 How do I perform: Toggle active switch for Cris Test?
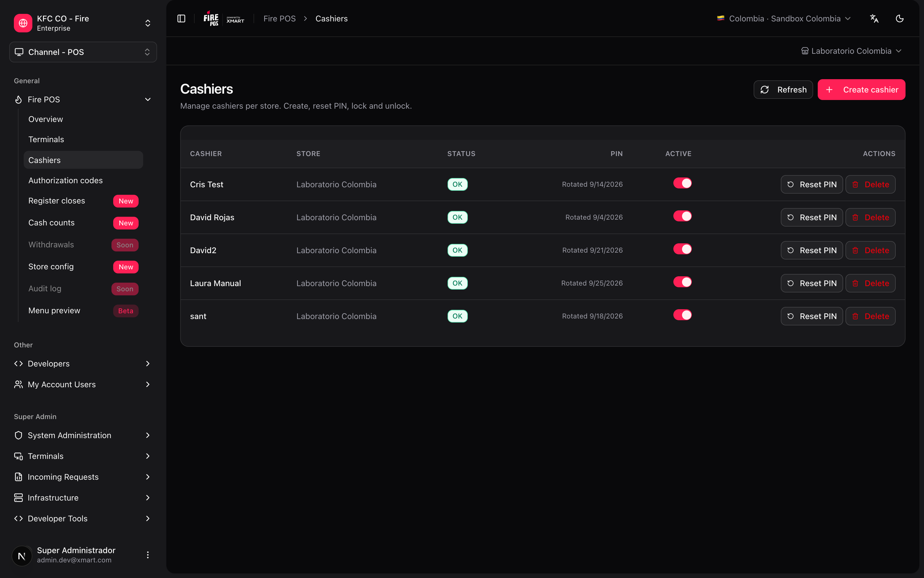(x=682, y=183)
